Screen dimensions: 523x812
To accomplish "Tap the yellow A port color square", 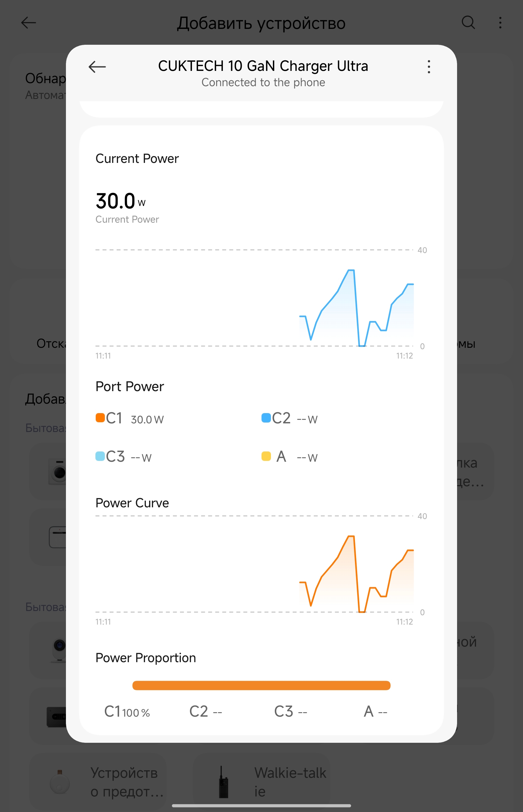I will (266, 456).
